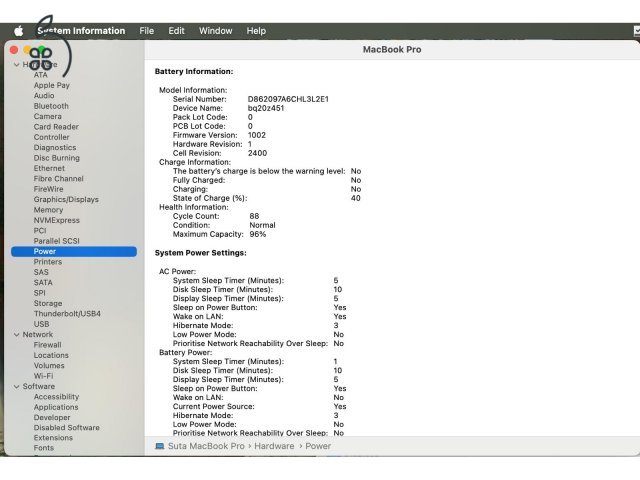The width and height of the screenshot is (640, 480).
Task: Collapse the Software section chevron
Action: (16, 387)
